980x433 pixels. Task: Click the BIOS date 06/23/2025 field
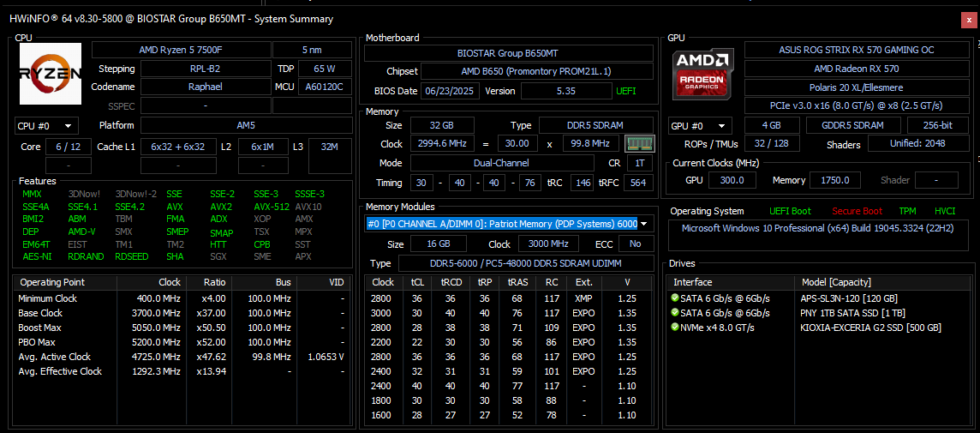click(450, 91)
